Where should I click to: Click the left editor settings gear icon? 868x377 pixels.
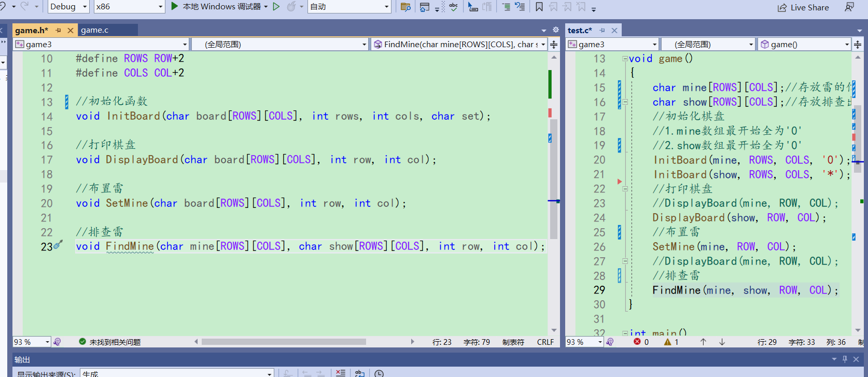556,30
